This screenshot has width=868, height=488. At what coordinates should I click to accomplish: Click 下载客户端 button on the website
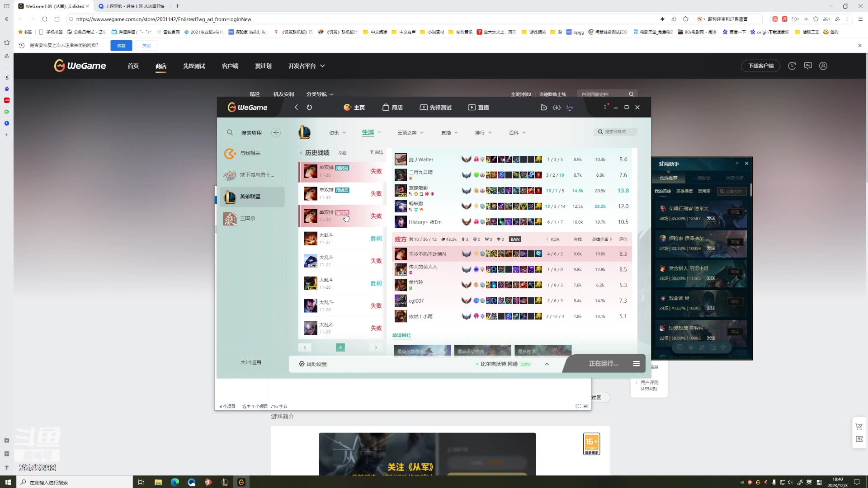[x=761, y=66]
